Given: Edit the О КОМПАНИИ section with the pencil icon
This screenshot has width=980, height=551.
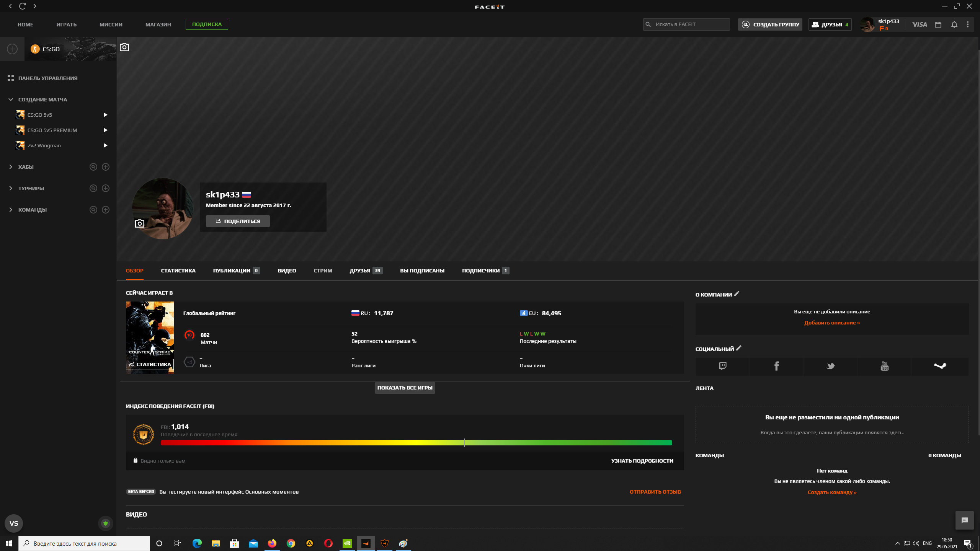Looking at the screenshot, I should coord(737,294).
